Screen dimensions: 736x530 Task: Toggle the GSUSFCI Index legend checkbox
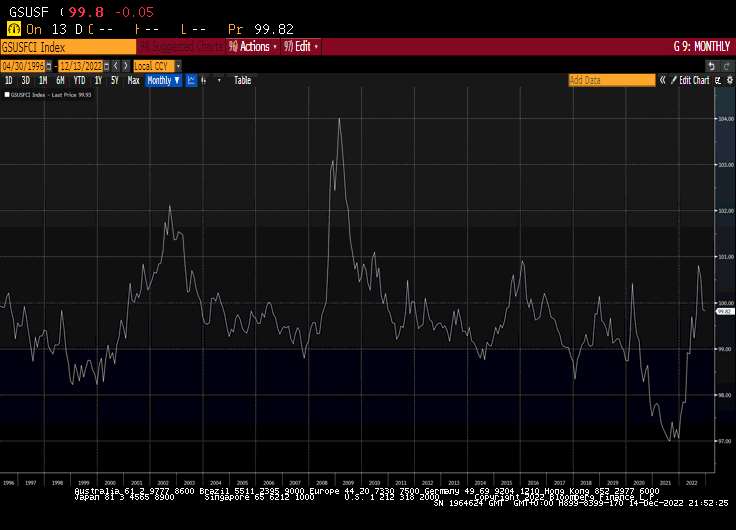pos(5,95)
